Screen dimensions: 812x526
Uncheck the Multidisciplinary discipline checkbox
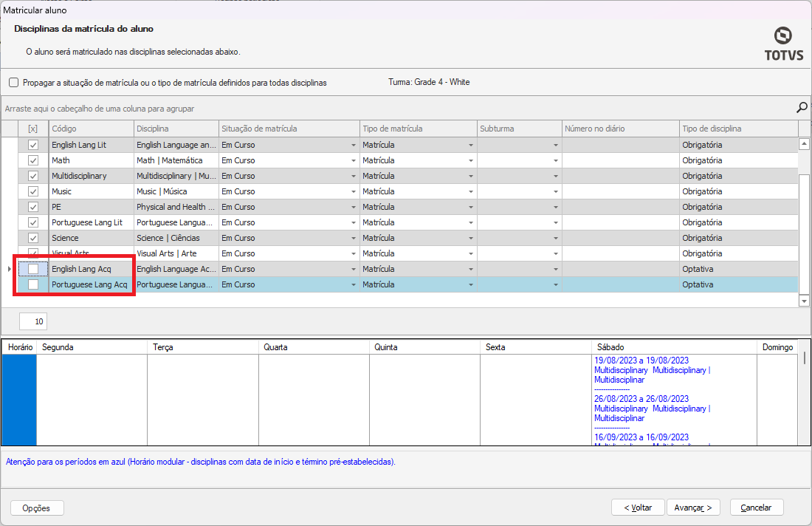[x=33, y=177]
